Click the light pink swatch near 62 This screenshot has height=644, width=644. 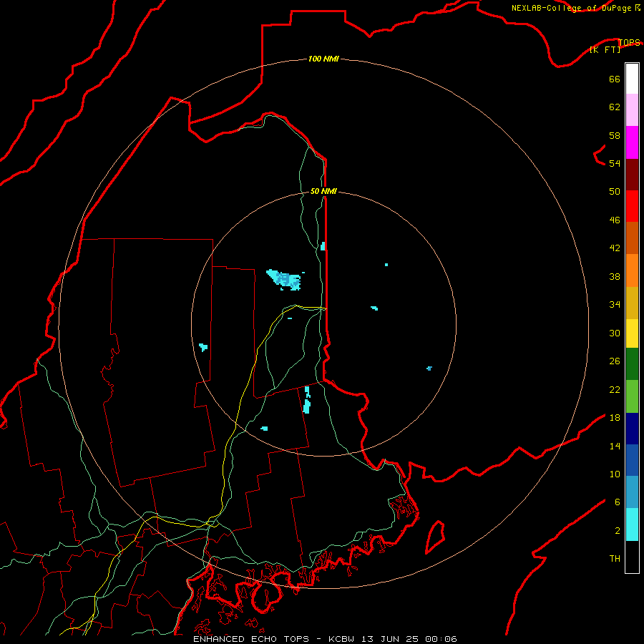click(x=632, y=109)
